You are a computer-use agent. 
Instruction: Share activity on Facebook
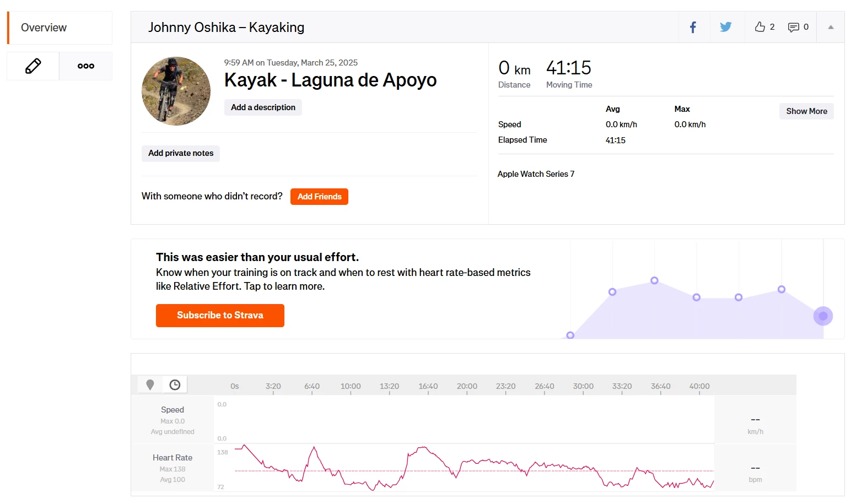[693, 27]
